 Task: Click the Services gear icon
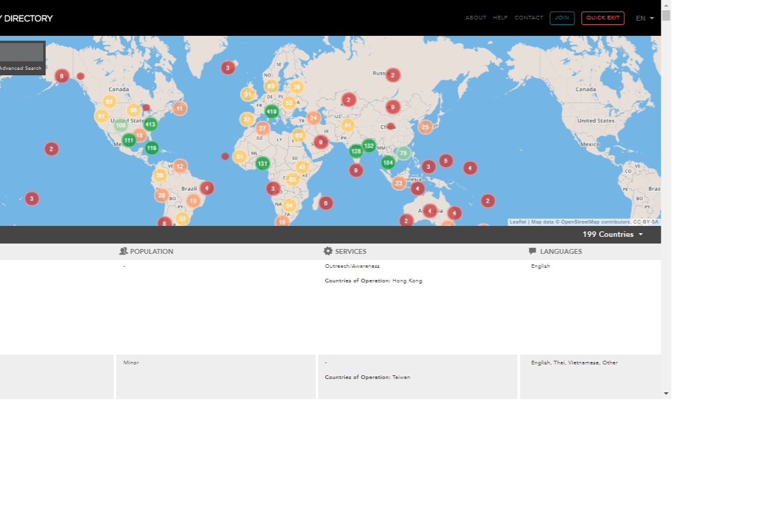tap(328, 251)
